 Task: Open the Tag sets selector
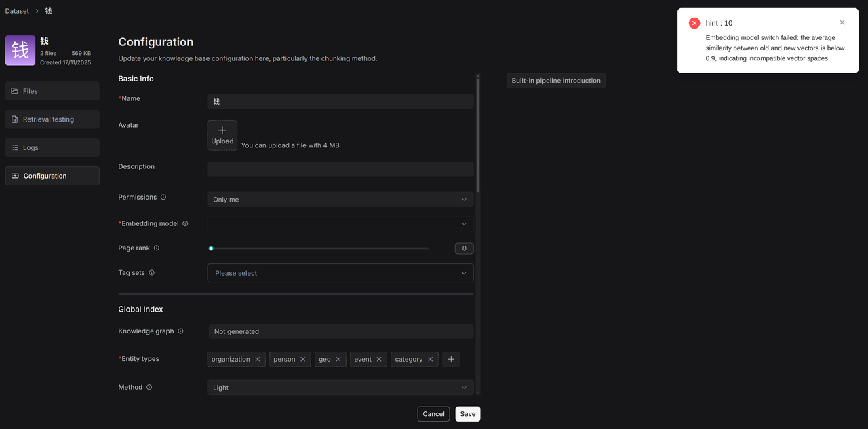click(340, 273)
